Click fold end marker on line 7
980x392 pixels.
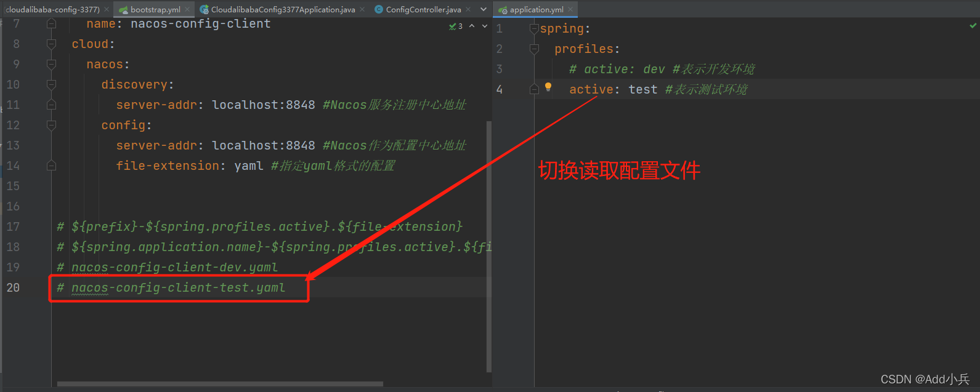52,23
